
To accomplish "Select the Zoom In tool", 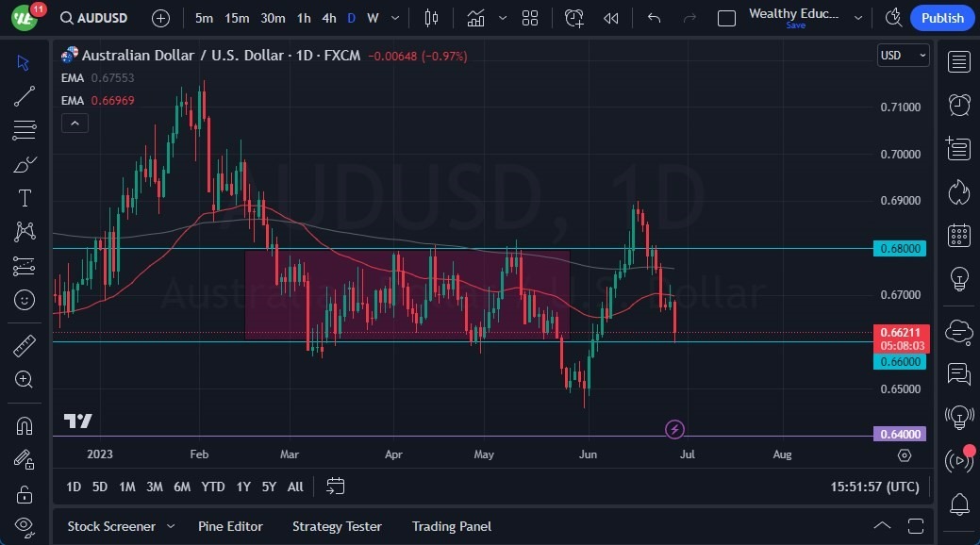I will pyautogui.click(x=24, y=380).
